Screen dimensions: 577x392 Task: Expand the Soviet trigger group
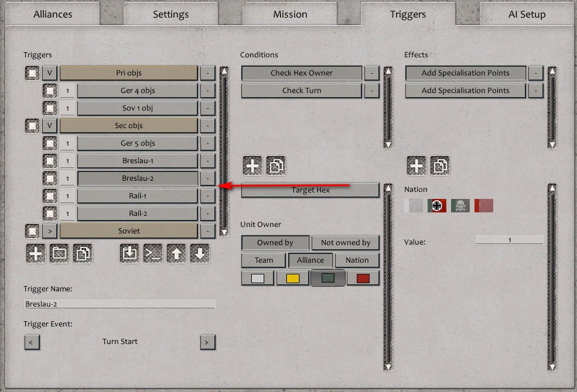tap(49, 231)
